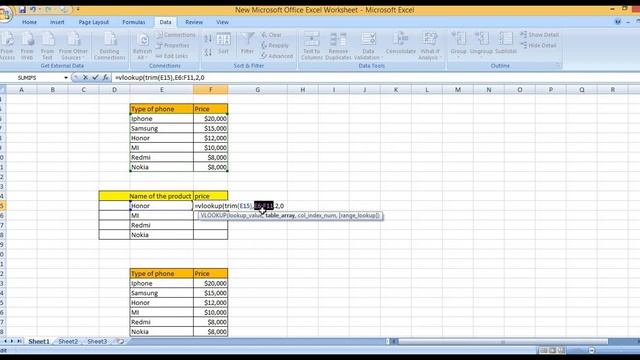Click the Office button logo
This screenshot has height=360, width=640.
click(x=5, y=15)
